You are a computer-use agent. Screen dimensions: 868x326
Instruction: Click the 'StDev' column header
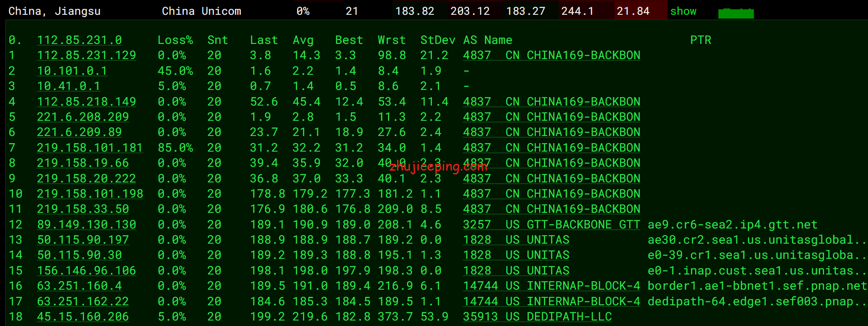pyautogui.click(x=438, y=40)
